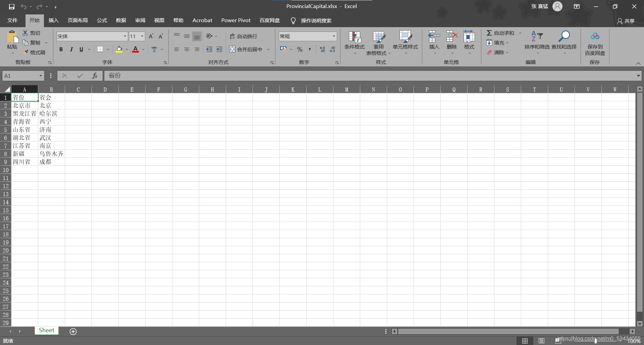
Task: Click AutoSum (自动求和)
Action: pyautogui.click(x=500, y=33)
